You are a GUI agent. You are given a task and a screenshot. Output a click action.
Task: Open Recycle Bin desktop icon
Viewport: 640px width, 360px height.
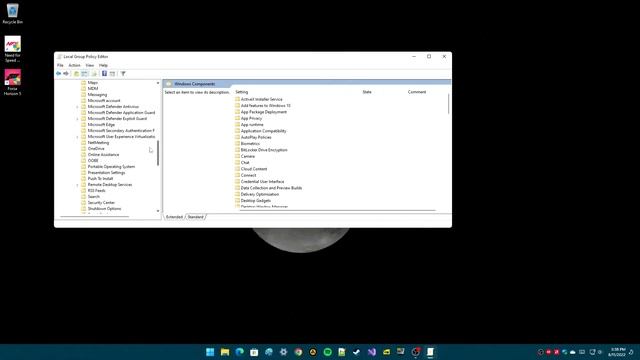point(13,13)
